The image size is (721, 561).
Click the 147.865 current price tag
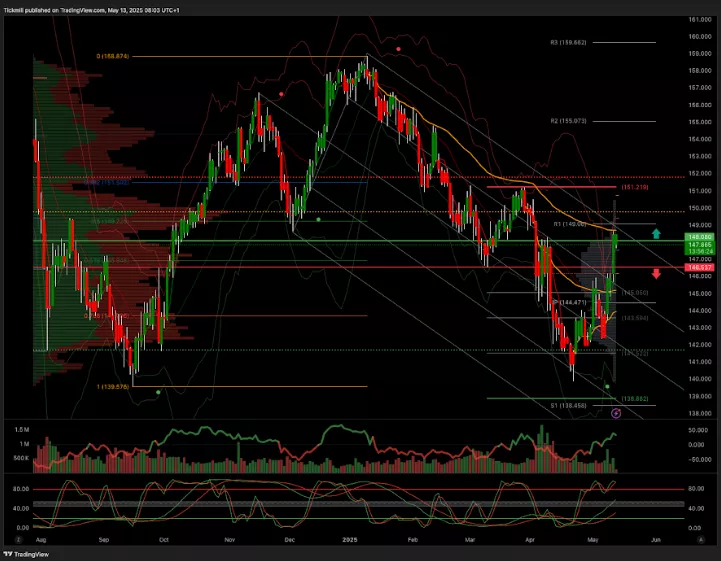coord(699,244)
